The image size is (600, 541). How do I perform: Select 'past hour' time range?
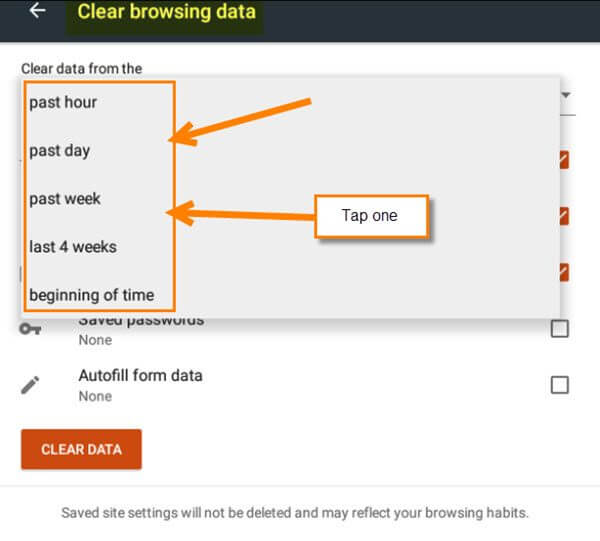tap(63, 103)
